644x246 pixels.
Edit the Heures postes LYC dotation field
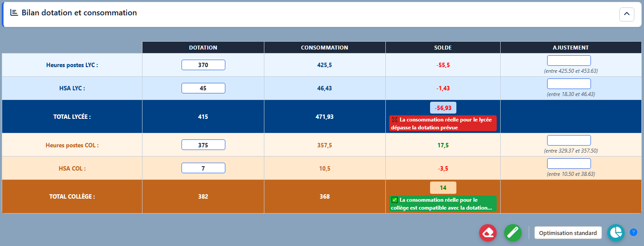[x=203, y=65]
